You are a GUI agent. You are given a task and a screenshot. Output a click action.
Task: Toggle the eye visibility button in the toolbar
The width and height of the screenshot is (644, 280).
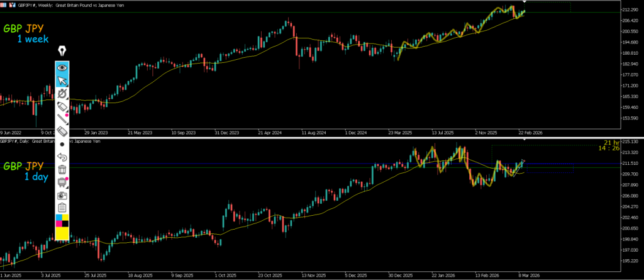[62, 67]
